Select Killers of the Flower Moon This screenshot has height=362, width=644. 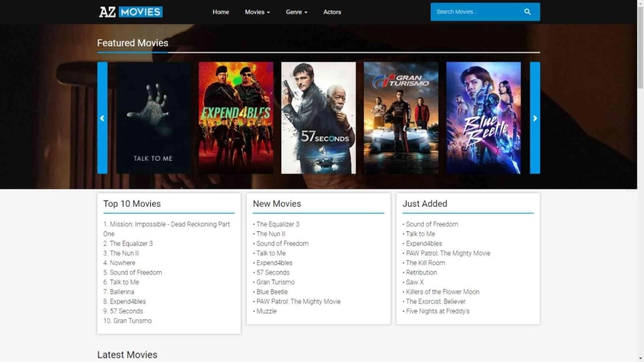[x=442, y=292]
